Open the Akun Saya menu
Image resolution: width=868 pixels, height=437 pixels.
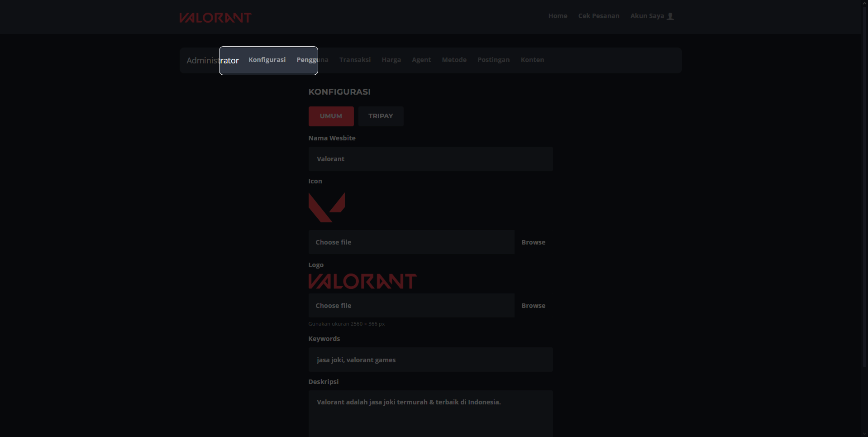point(652,16)
